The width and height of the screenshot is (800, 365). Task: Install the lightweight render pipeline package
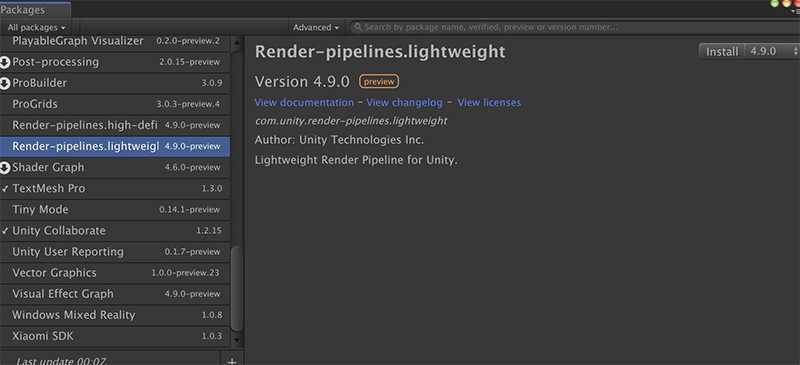click(722, 52)
